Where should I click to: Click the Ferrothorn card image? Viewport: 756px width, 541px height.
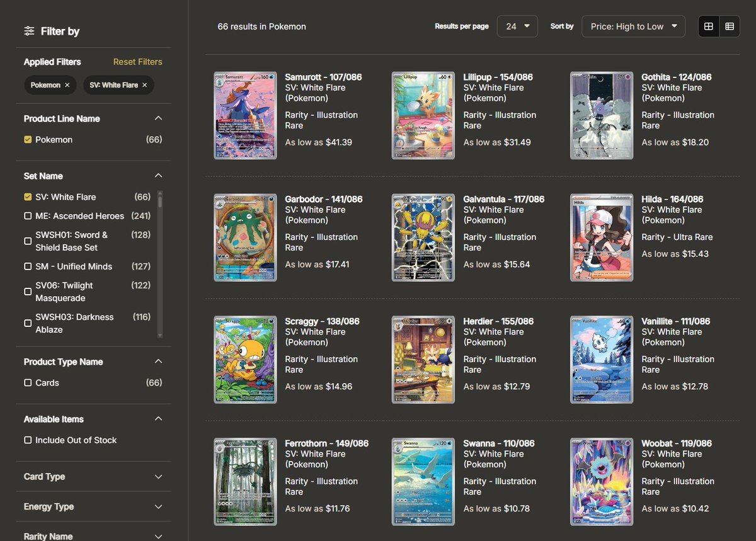click(x=245, y=482)
